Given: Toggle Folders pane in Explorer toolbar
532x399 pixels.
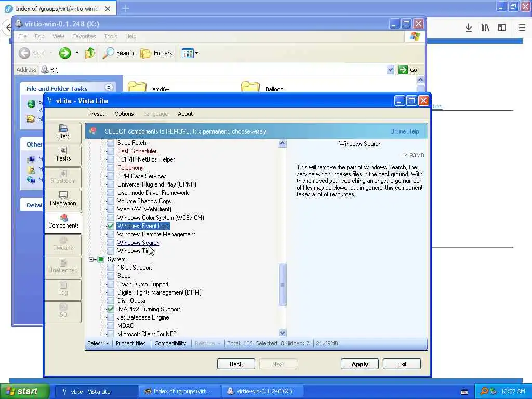Looking at the screenshot, I should tap(156, 53).
